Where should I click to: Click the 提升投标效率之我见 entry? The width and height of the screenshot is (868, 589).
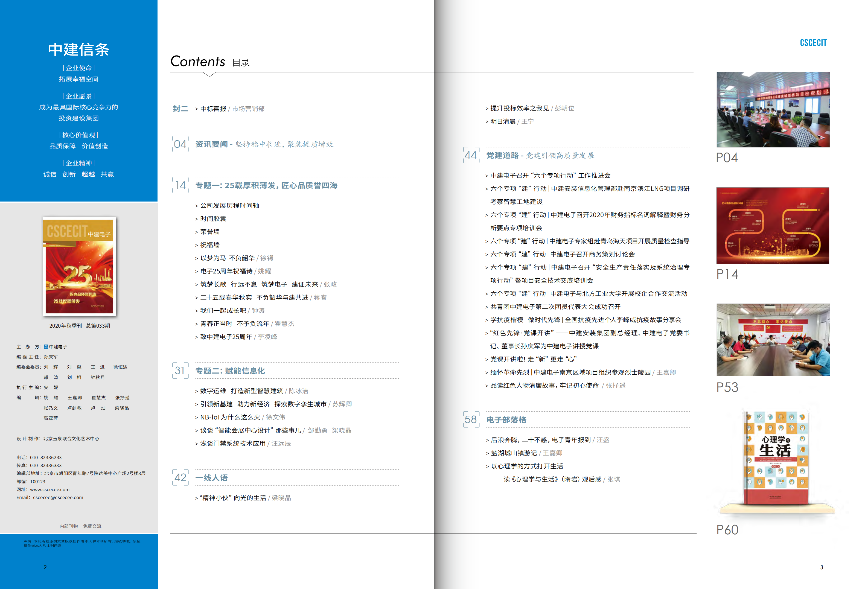(x=530, y=108)
